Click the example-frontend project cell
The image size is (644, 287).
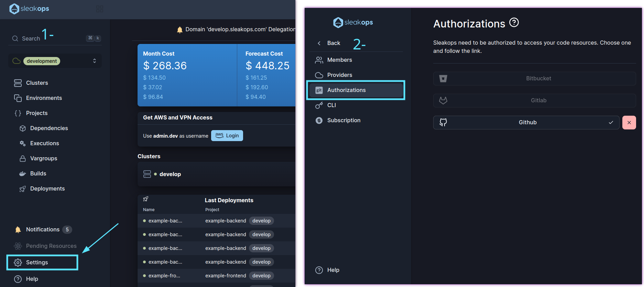[226, 276]
